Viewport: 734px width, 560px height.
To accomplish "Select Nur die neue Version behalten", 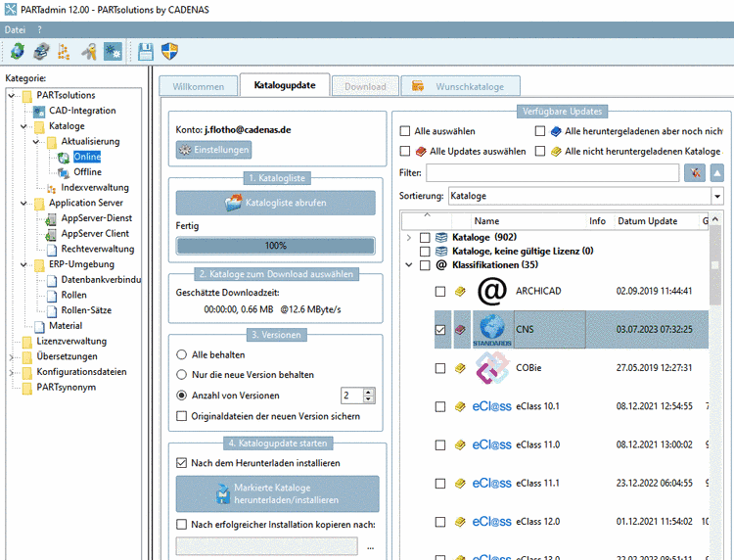I will [x=181, y=375].
